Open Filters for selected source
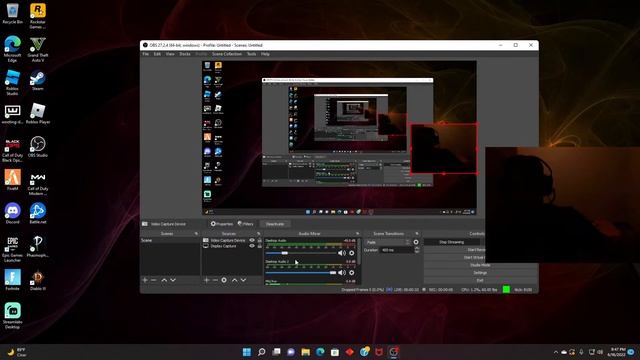 [x=246, y=224]
